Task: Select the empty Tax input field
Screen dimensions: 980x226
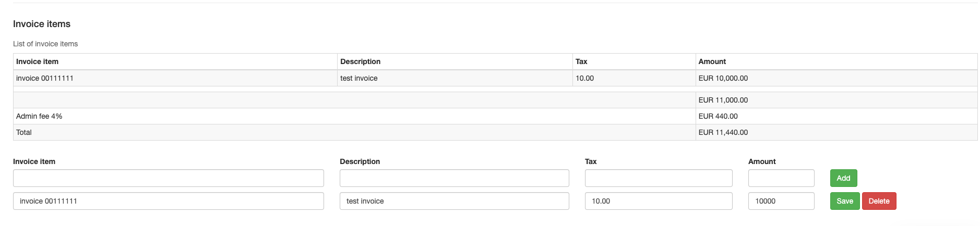Action: pos(658,178)
